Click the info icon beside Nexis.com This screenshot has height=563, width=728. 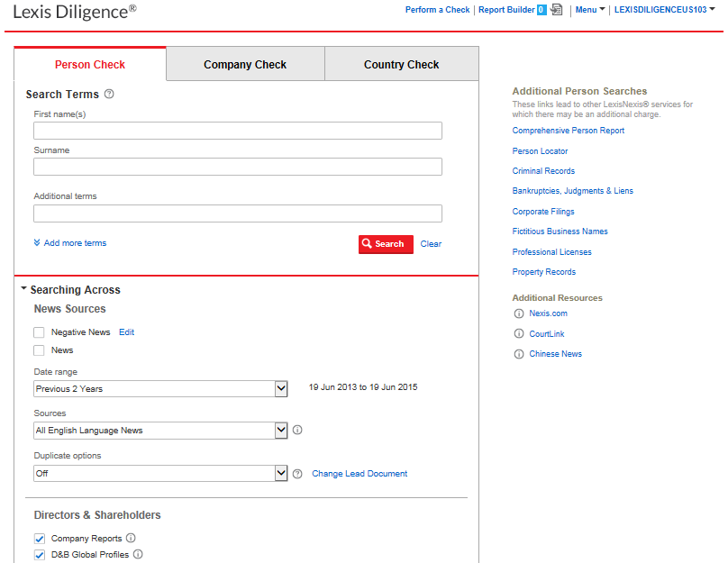pos(519,313)
